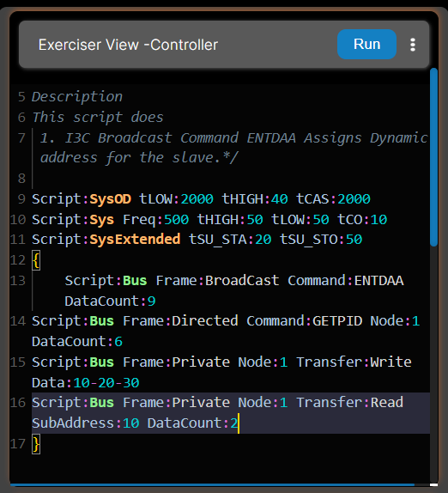Screen dimensions: 448x493
Task: Click Transfer:Read on line 16
Action: pos(350,403)
